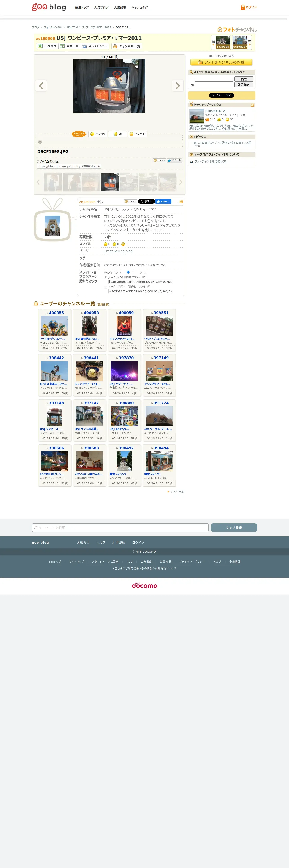
Task: Click フォトチャンネルの作成 create button
Action: click(221, 62)
